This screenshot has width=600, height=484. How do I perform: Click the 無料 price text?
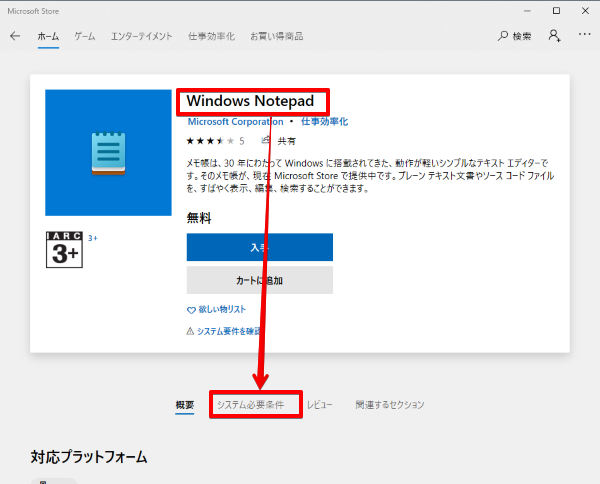pyautogui.click(x=199, y=218)
